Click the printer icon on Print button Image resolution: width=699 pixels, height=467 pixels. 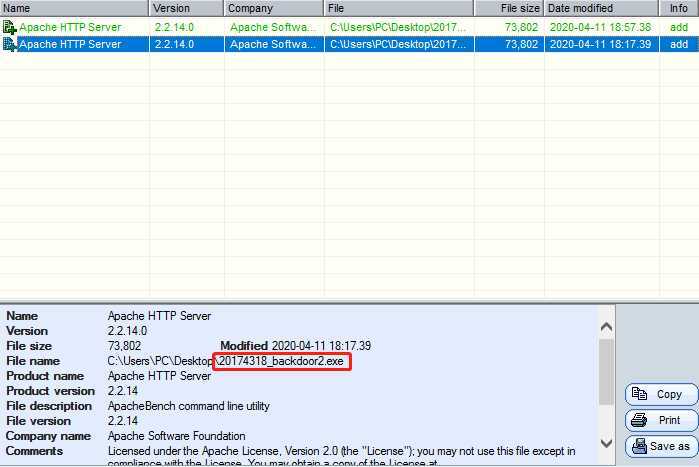(639, 420)
